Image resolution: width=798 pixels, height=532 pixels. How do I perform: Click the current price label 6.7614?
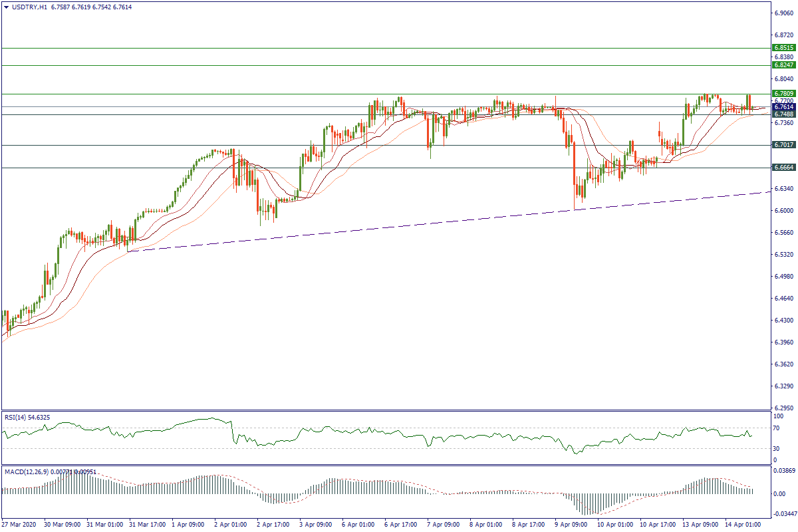point(783,106)
